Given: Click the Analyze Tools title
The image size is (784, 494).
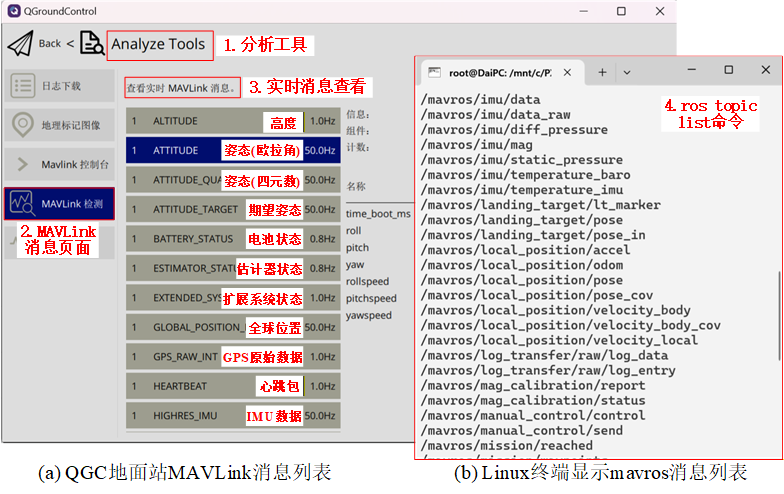Looking at the screenshot, I should pos(158,44).
